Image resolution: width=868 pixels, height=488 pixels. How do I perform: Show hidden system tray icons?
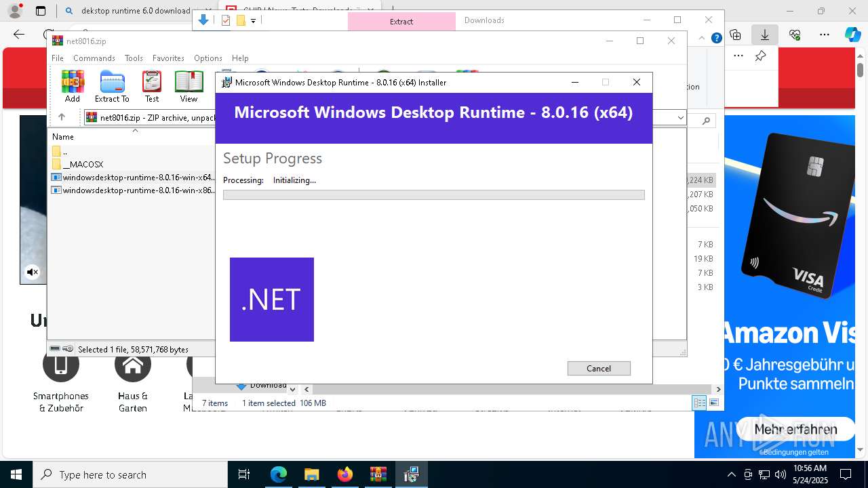(731, 474)
